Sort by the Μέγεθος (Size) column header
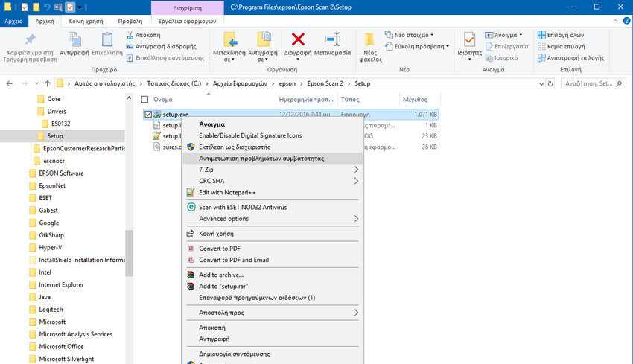 click(x=419, y=99)
